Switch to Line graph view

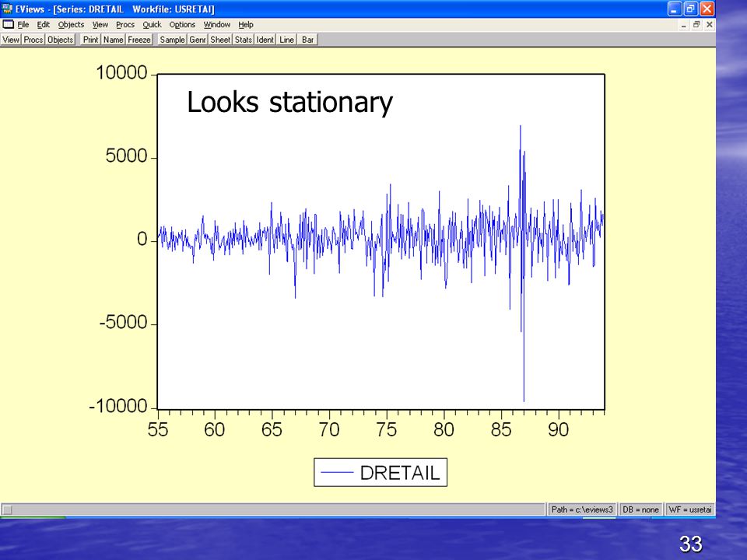(x=287, y=40)
